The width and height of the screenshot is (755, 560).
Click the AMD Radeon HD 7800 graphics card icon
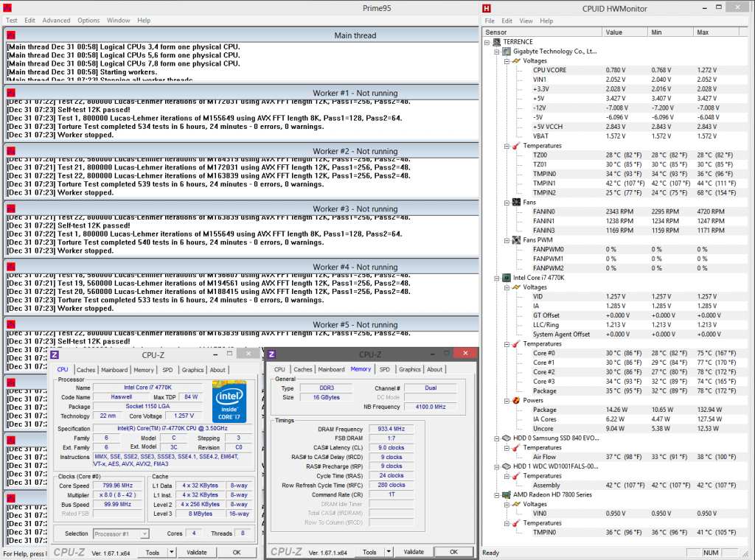(x=506, y=494)
